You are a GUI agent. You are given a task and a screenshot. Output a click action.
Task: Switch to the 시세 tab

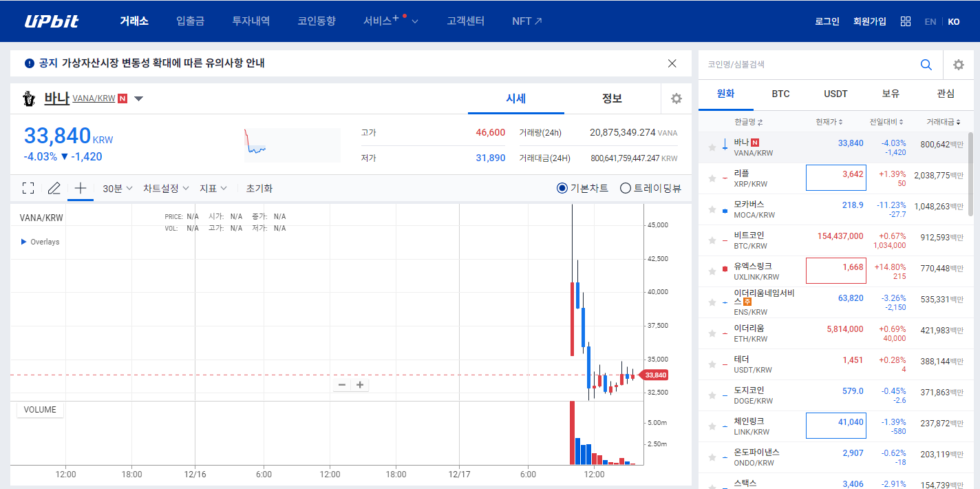(515, 98)
